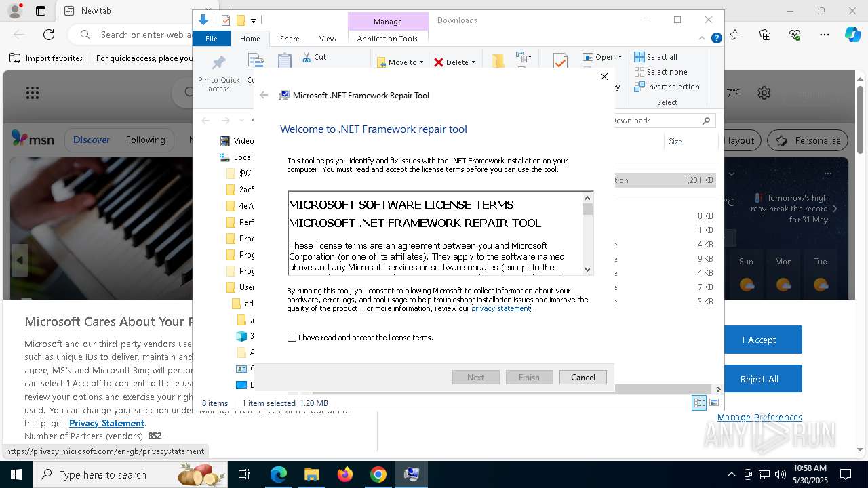The image size is (868, 488).
Task: Click the New folder quick access toolbar icon
Action: pyautogui.click(x=240, y=20)
